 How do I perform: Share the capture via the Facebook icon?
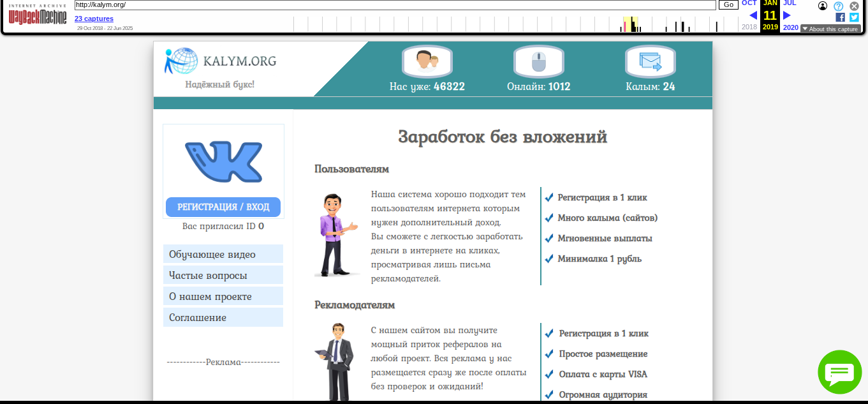click(839, 17)
